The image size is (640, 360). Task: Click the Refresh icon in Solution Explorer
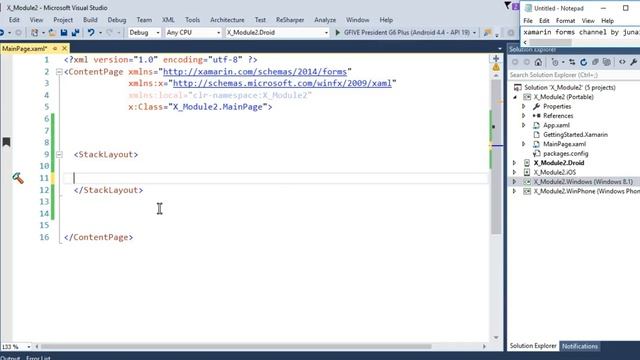tap(584, 62)
